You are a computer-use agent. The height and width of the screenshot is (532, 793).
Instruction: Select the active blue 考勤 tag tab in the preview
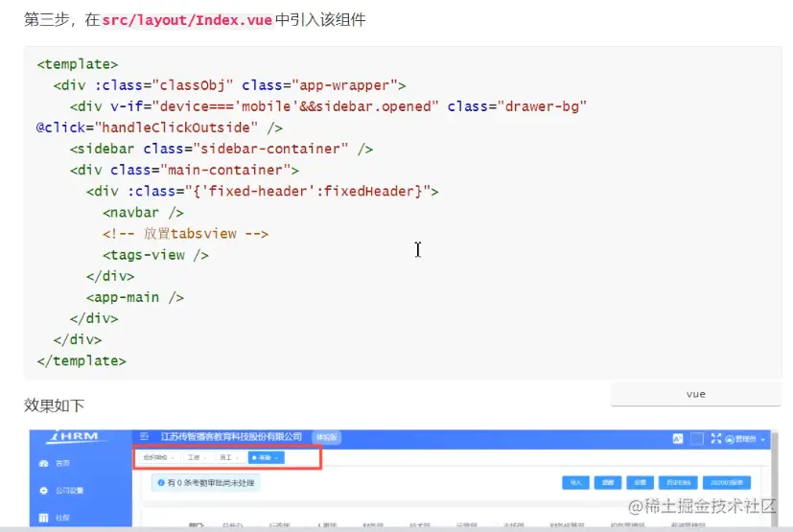[266, 457]
